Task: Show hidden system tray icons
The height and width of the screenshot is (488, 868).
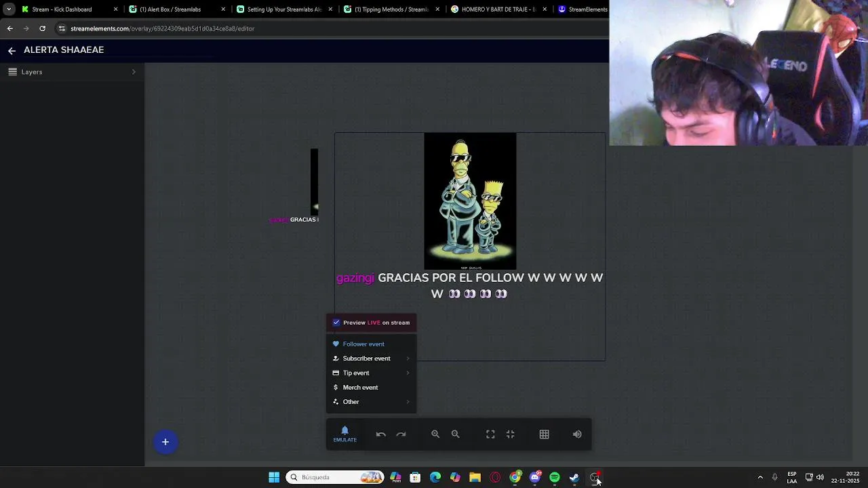Action: [760, 477]
